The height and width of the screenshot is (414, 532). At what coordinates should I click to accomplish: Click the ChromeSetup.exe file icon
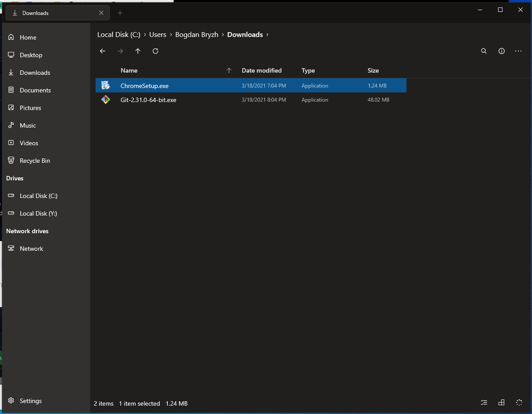click(x=105, y=85)
